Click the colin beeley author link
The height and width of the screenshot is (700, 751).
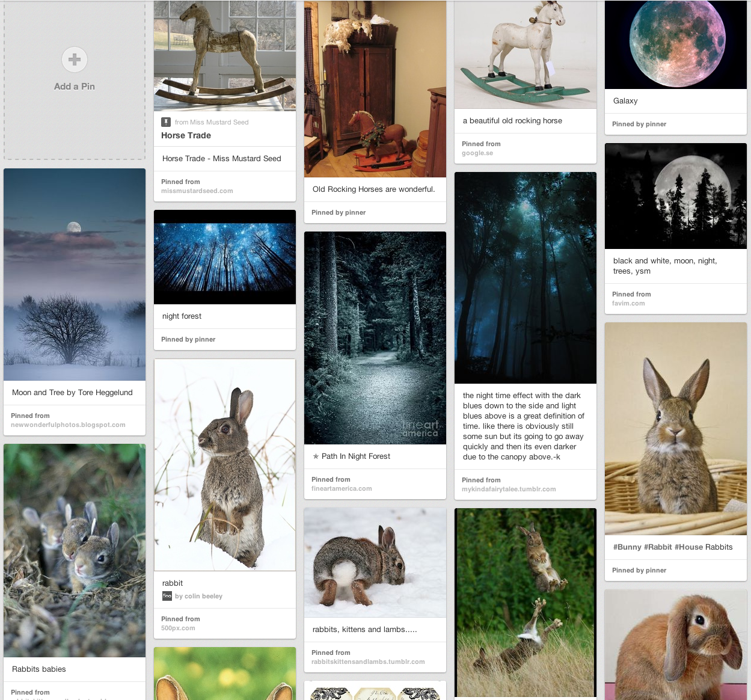tap(198, 597)
